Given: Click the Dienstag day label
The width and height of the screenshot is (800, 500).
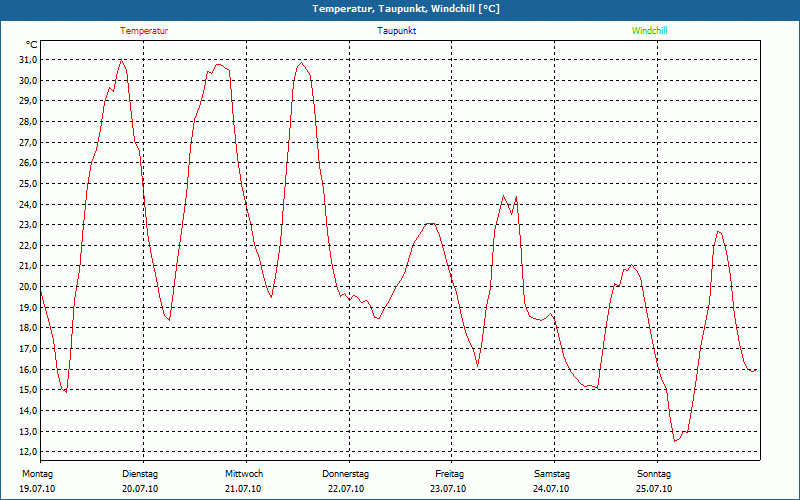Looking at the screenshot, I should [x=140, y=474].
